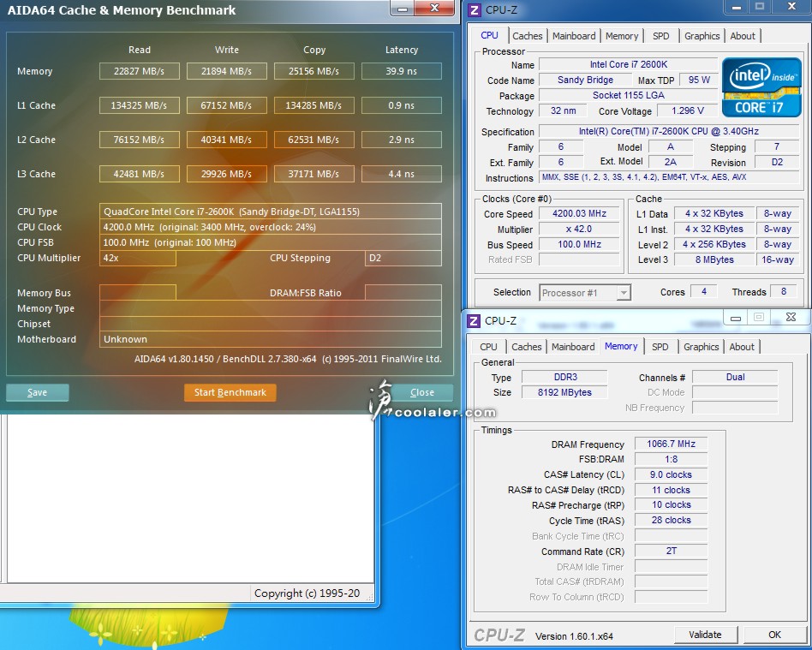Select the Memory tab in lower CPU-Z window

621,346
